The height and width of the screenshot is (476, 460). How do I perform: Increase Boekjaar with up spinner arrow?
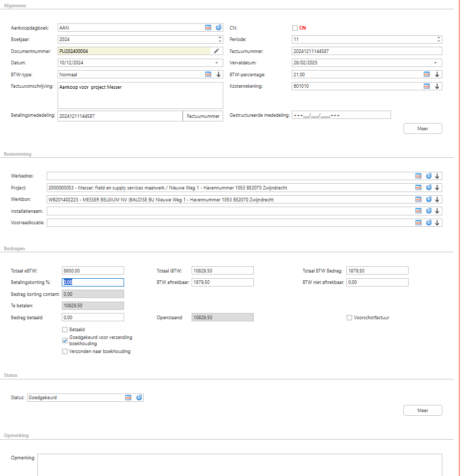pos(220,38)
